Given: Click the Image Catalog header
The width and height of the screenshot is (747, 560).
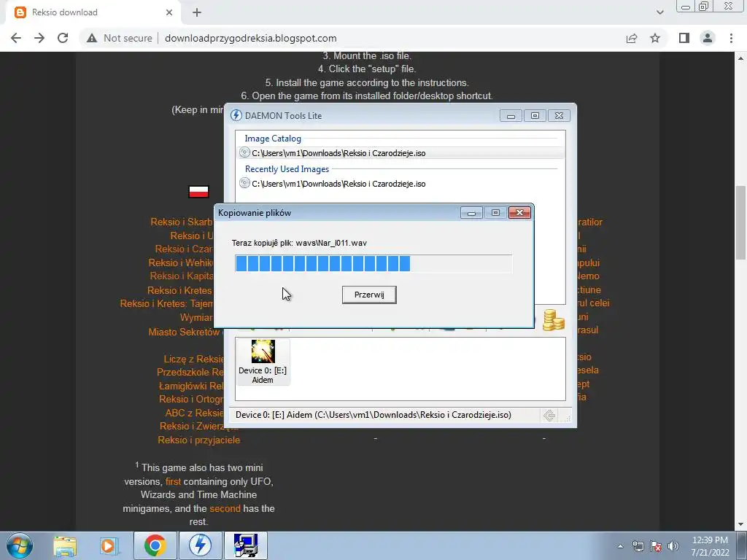Looking at the screenshot, I should [x=273, y=139].
